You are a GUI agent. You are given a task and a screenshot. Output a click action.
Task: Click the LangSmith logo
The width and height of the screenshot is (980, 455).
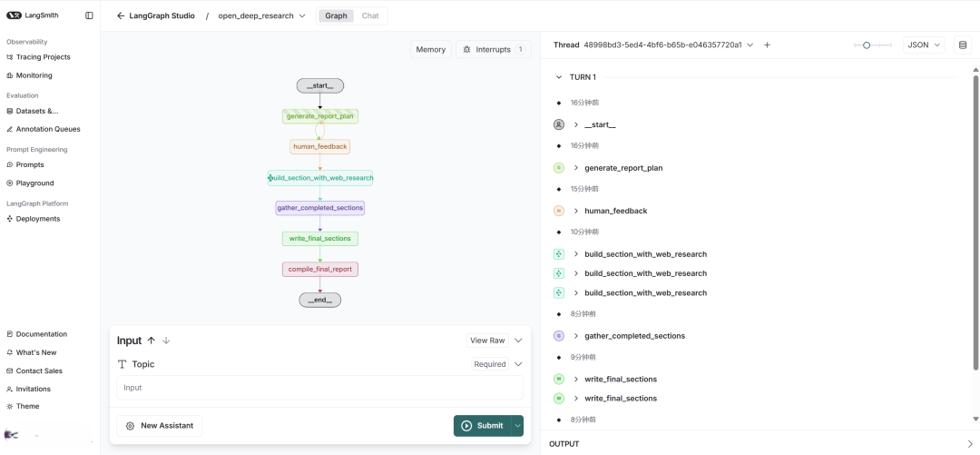click(x=33, y=15)
